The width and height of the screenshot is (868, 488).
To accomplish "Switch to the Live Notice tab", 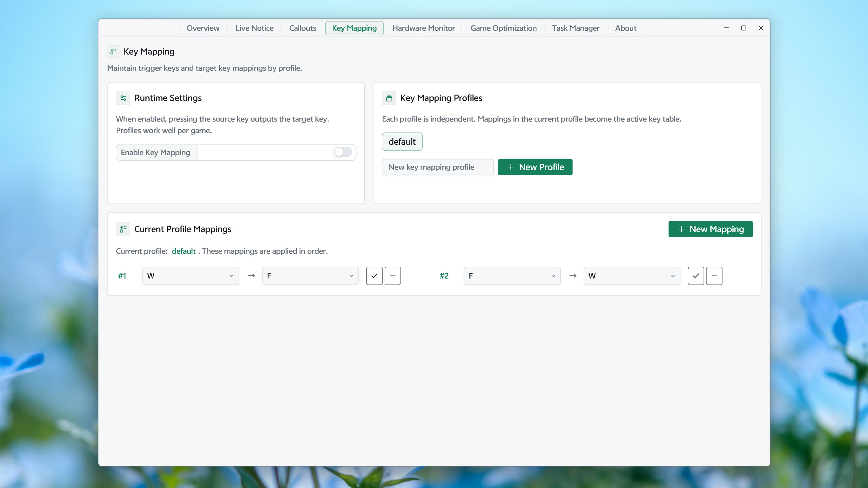I will tap(254, 28).
